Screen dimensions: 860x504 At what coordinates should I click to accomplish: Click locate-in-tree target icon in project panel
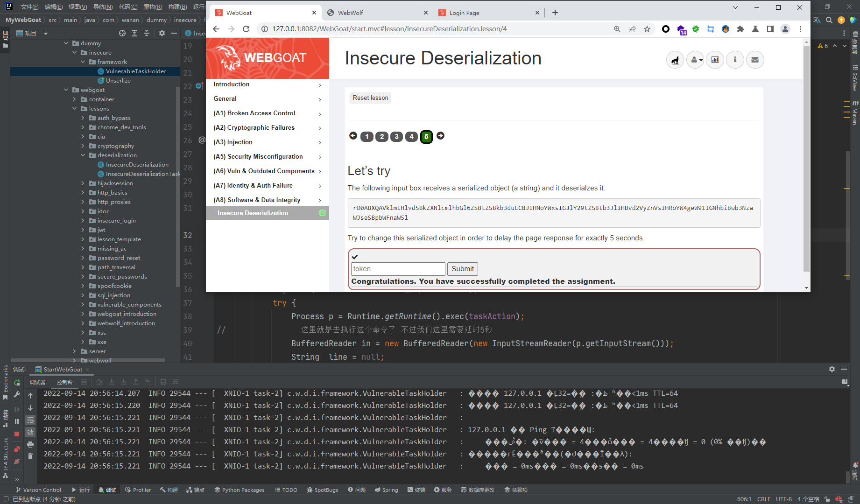click(x=122, y=33)
